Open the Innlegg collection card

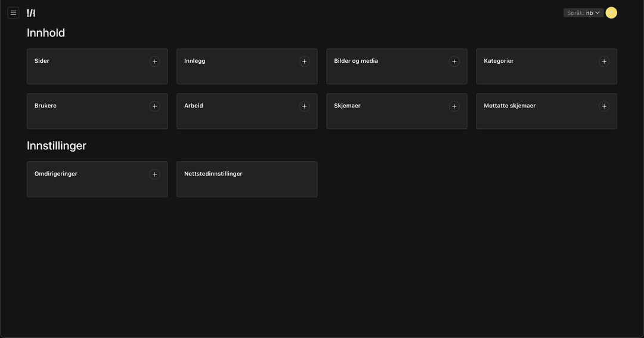tap(247, 66)
